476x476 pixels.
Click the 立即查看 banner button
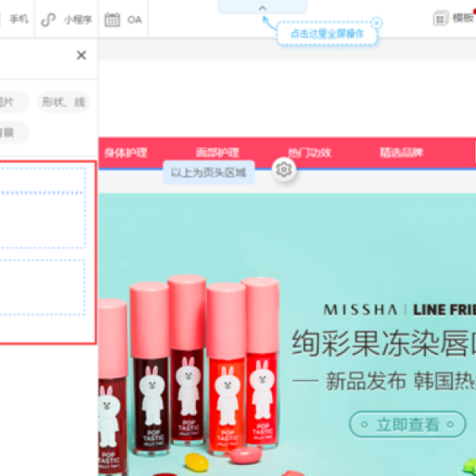click(x=407, y=424)
